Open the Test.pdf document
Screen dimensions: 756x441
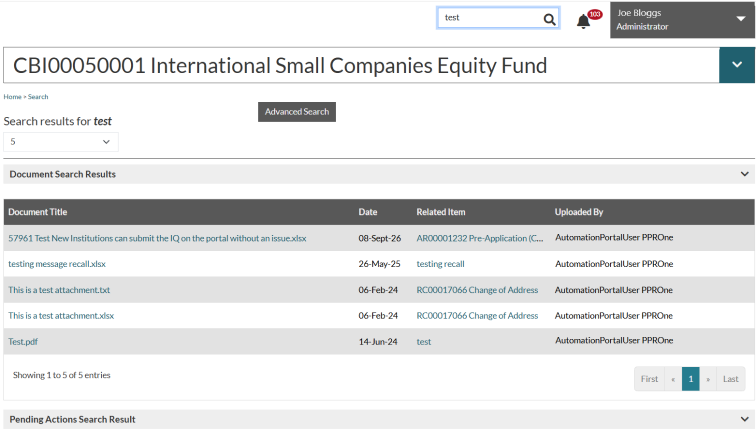(x=23, y=341)
